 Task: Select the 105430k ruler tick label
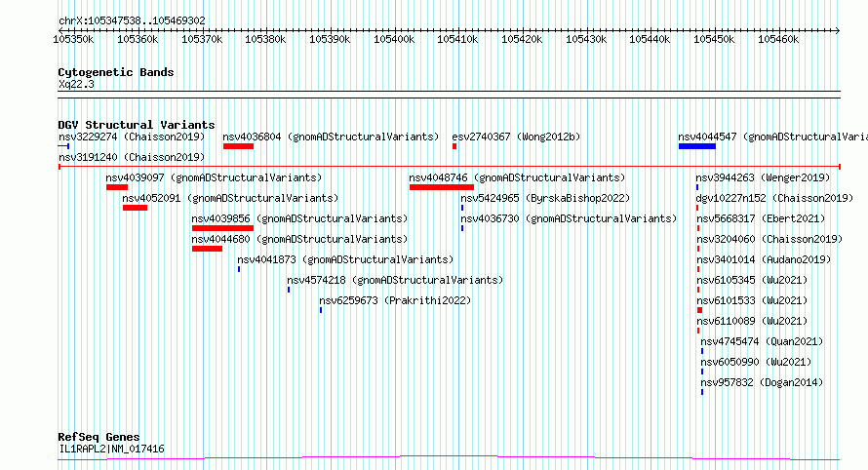pyautogui.click(x=586, y=39)
